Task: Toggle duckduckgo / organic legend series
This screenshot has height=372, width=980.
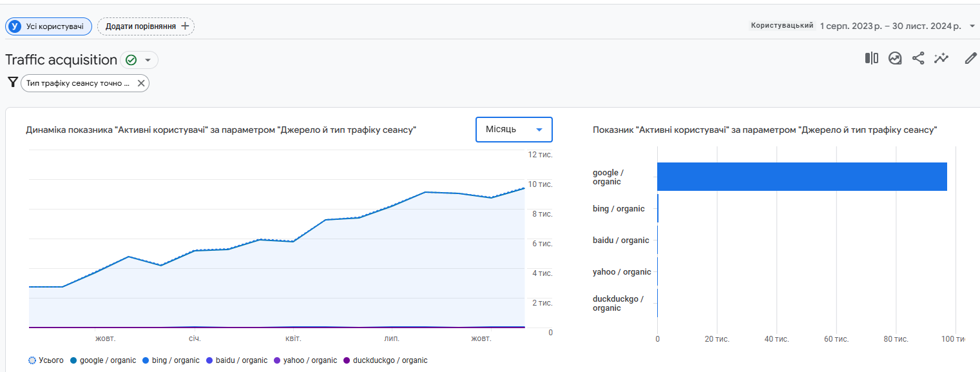Action: tap(385, 360)
